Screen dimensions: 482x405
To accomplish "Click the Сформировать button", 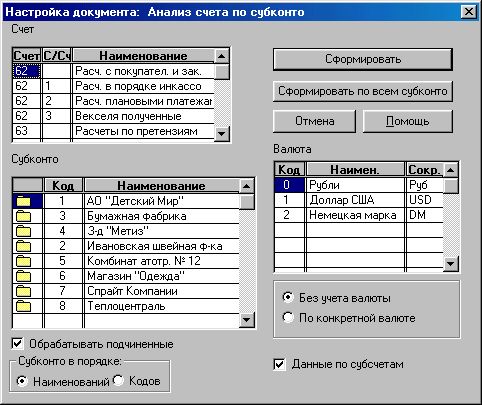I will pyautogui.click(x=363, y=59).
